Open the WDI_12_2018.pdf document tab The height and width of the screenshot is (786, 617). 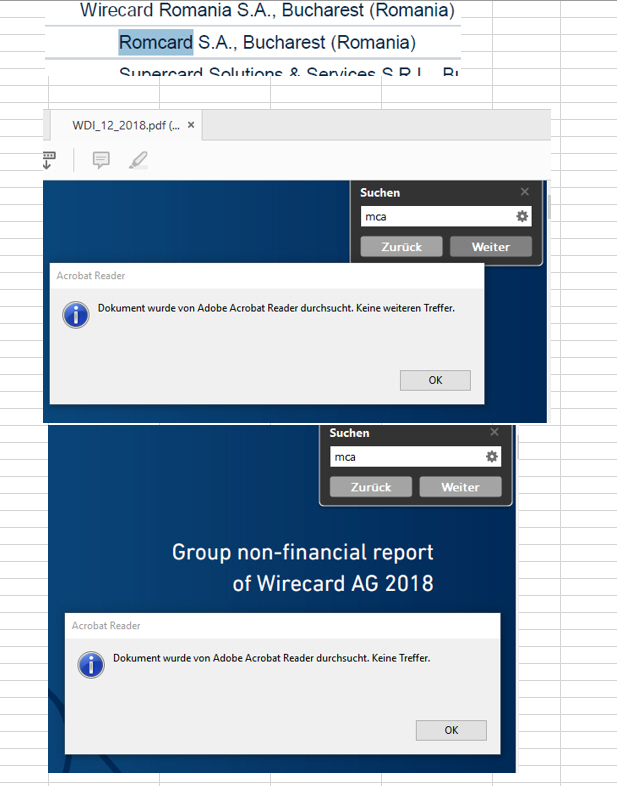(126, 125)
